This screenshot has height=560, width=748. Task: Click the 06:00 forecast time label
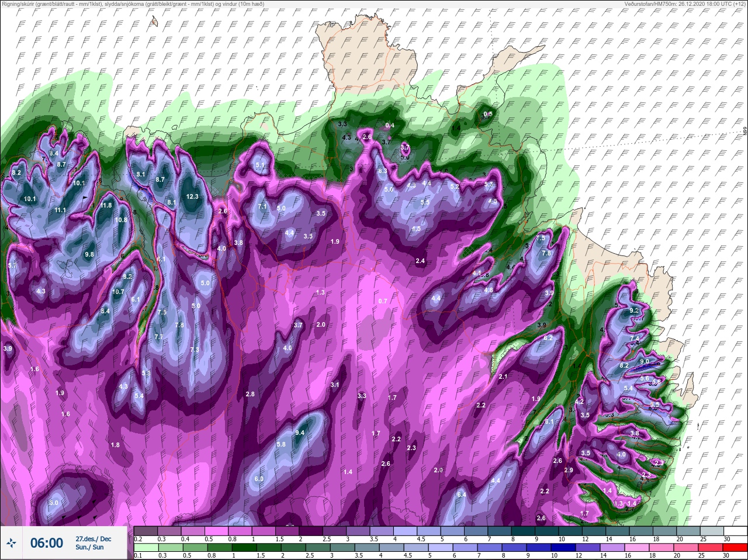(x=47, y=543)
